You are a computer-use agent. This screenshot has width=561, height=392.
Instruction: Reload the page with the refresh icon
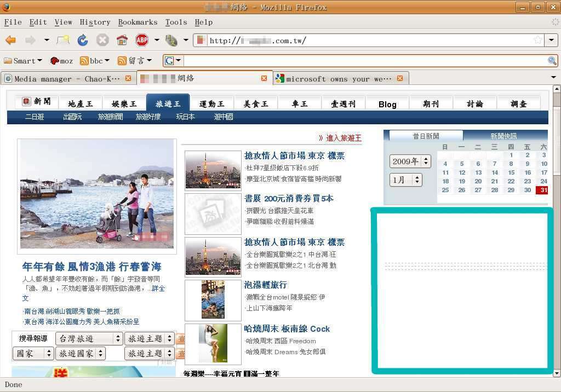click(x=83, y=41)
